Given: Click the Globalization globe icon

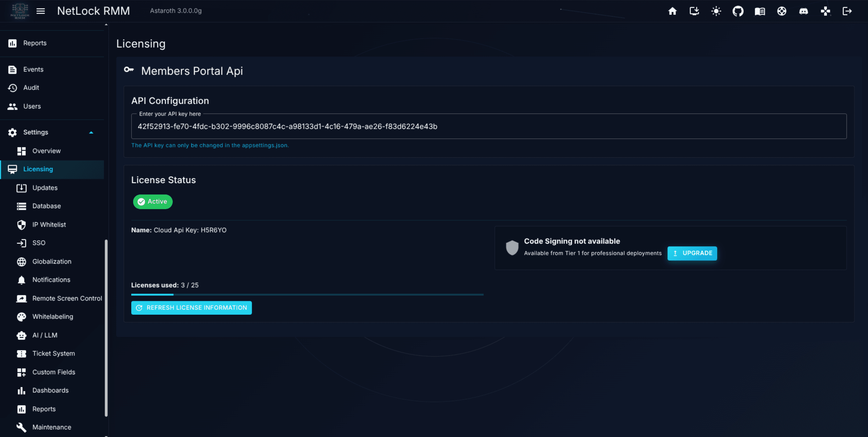Looking at the screenshot, I should (22, 262).
